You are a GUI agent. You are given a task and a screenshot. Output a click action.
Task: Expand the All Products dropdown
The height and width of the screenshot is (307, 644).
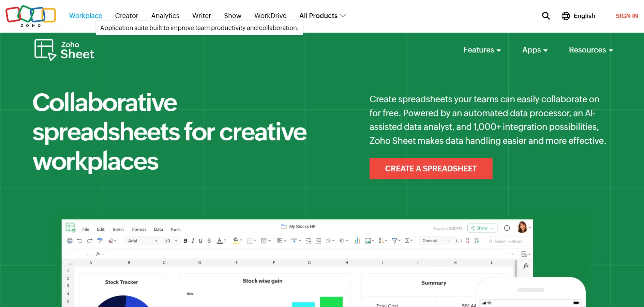[x=323, y=16]
